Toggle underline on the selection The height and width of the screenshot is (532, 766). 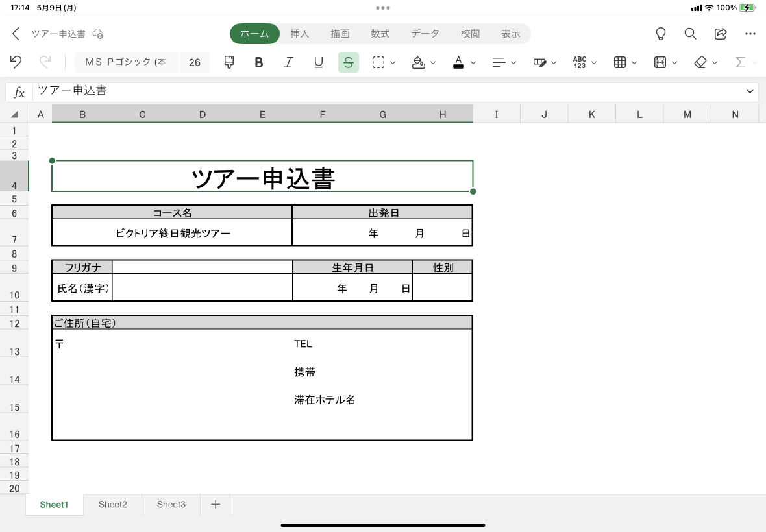point(318,62)
